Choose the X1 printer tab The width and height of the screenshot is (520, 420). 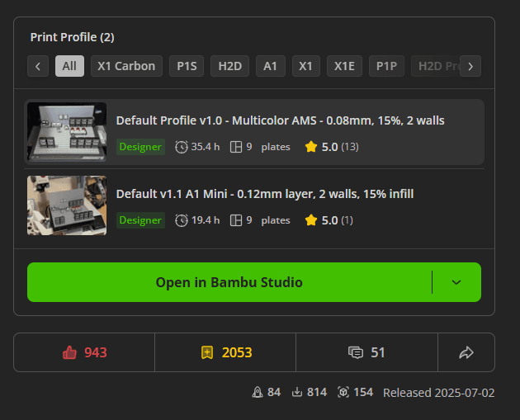coord(305,66)
